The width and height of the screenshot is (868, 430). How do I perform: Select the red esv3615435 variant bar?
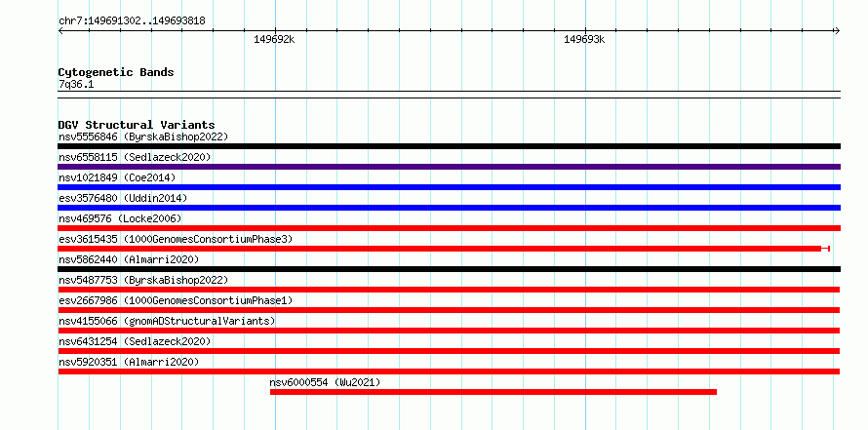(x=444, y=249)
